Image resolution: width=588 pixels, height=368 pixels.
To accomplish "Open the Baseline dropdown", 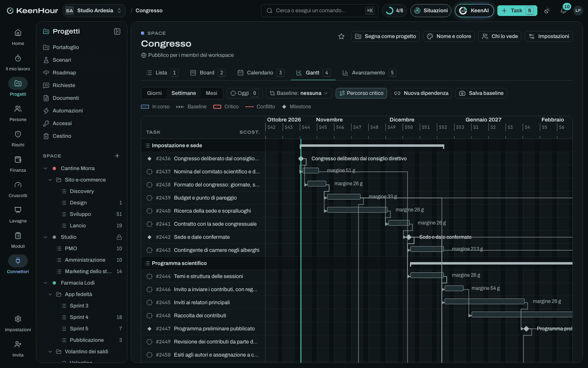I will pos(299,93).
